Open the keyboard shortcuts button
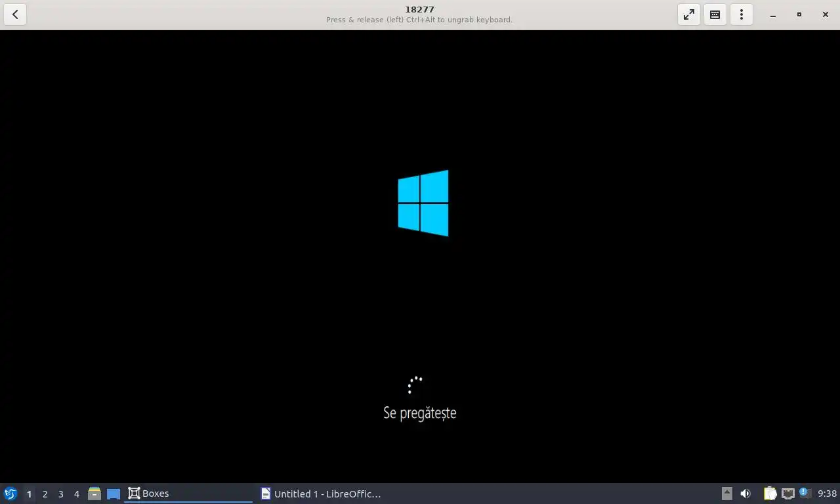Image resolution: width=840 pixels, height=504 pixels. coord(715,14)
